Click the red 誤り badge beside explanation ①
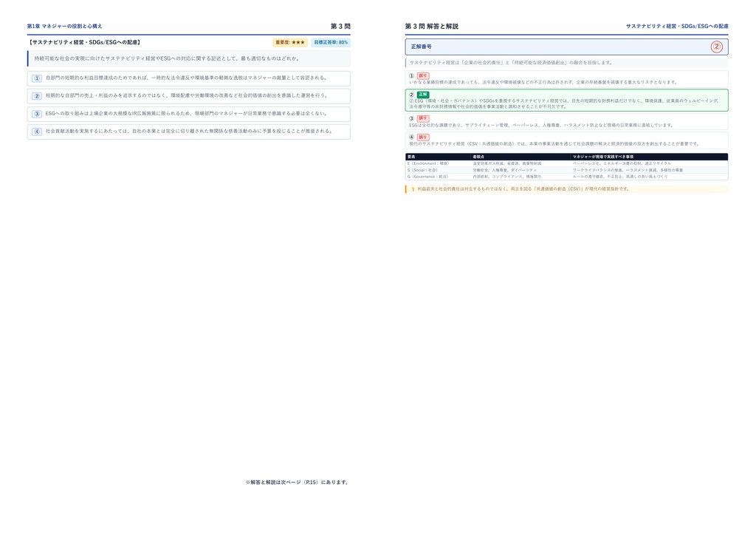This screenshot has width=756, height=535. click(x=423, y=75)
